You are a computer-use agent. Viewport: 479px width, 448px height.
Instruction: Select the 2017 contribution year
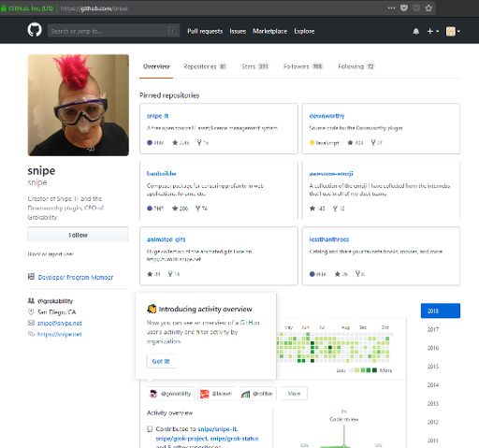pyautogui.click(x=433, y=329)
